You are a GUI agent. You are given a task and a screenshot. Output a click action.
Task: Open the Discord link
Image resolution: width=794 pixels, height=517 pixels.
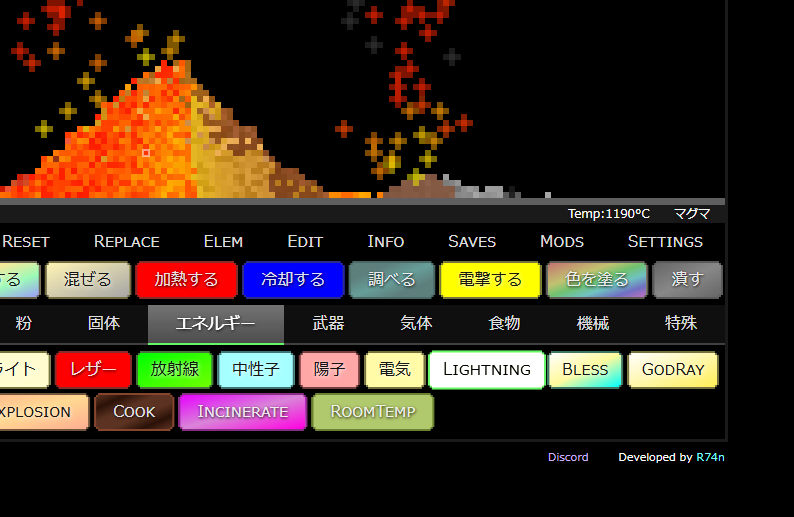click(x=568, y=457)
